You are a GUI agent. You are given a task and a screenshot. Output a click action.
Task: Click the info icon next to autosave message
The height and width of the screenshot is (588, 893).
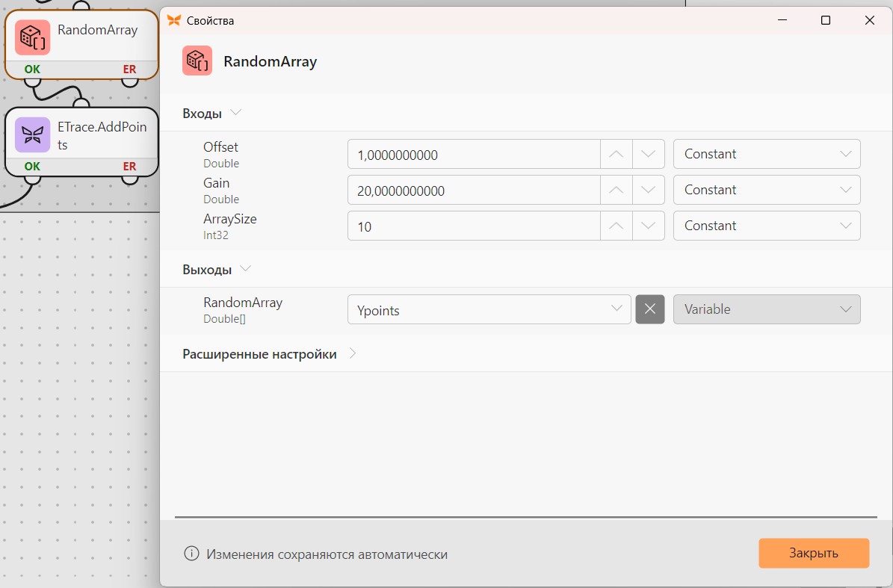click(191, 554)
